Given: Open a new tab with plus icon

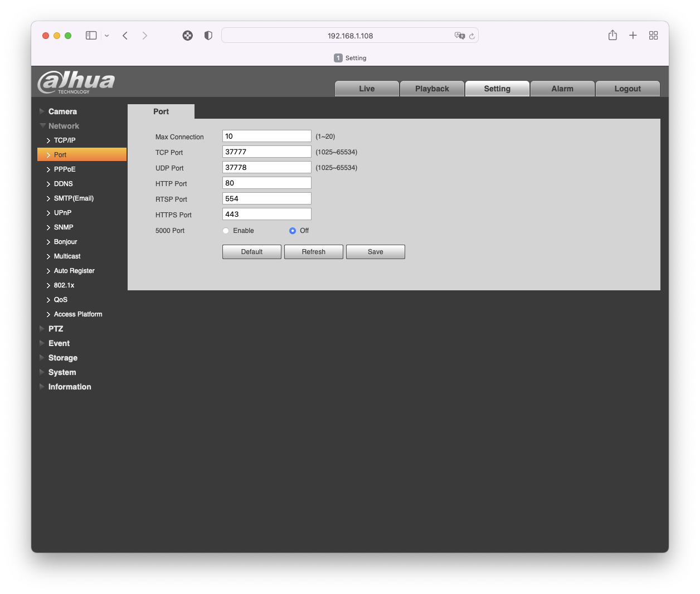Looking at the screenshot, I should pos(633,36).
